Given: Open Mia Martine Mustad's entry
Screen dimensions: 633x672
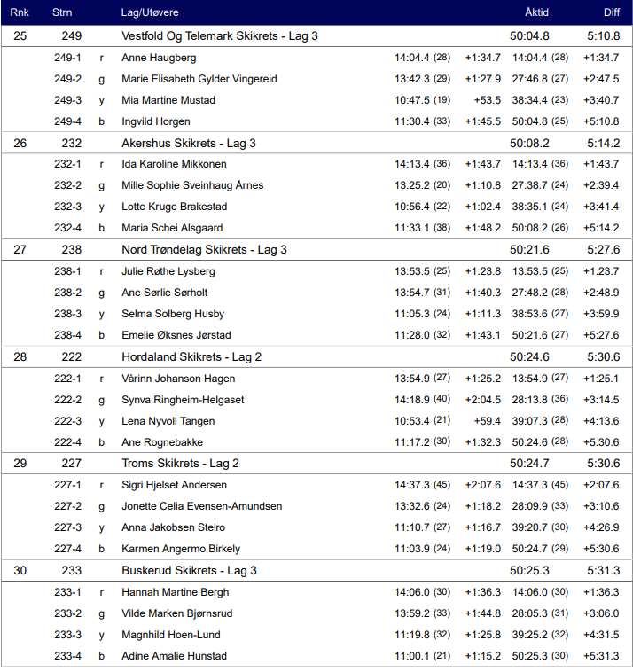Looking at the screenshot, I should [168, 100].
